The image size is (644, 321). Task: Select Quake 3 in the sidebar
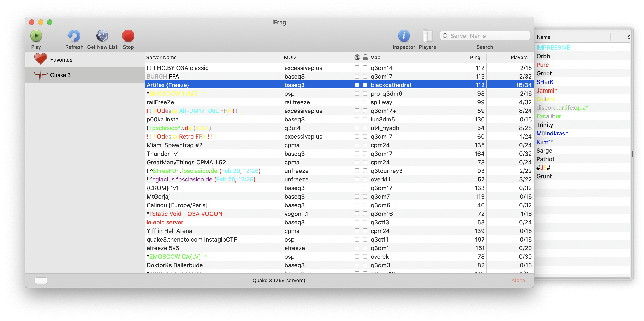click(60, 75)
